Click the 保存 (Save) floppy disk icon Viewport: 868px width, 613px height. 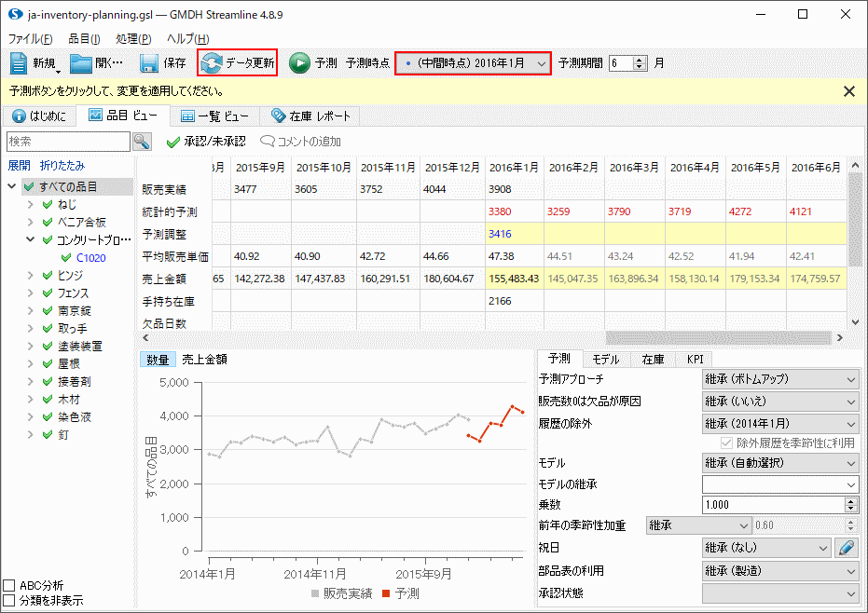[x=149, y=63]
